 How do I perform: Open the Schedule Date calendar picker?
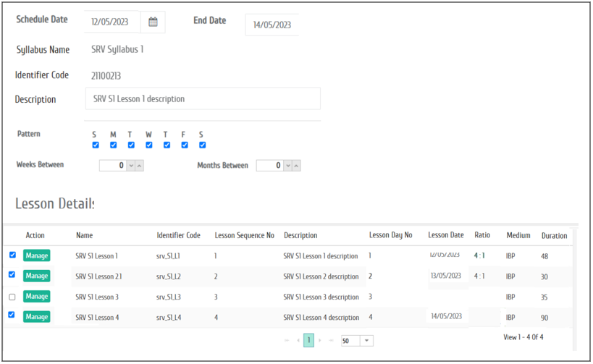153,22
